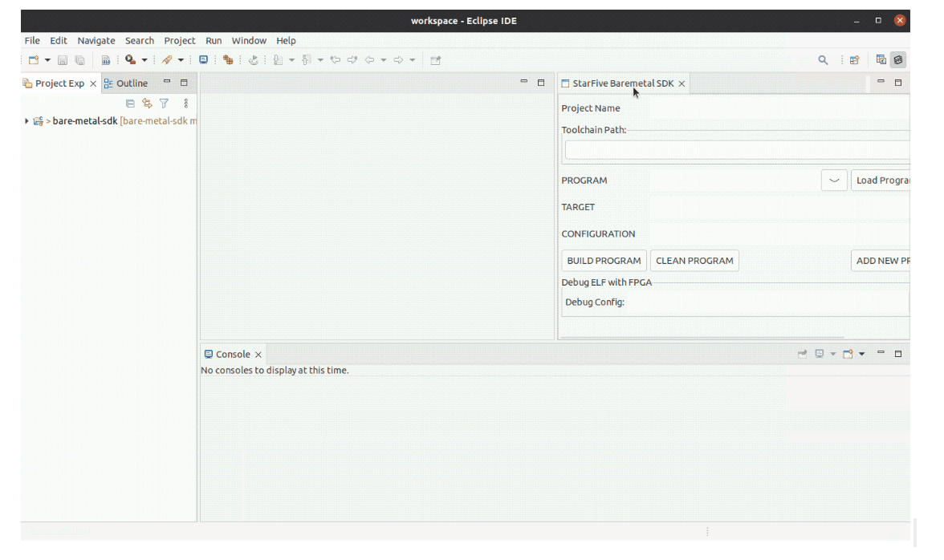Open dropdown beside the pencil icon
944x560 pixels.
pyautogui.click(x=181, y=60)
